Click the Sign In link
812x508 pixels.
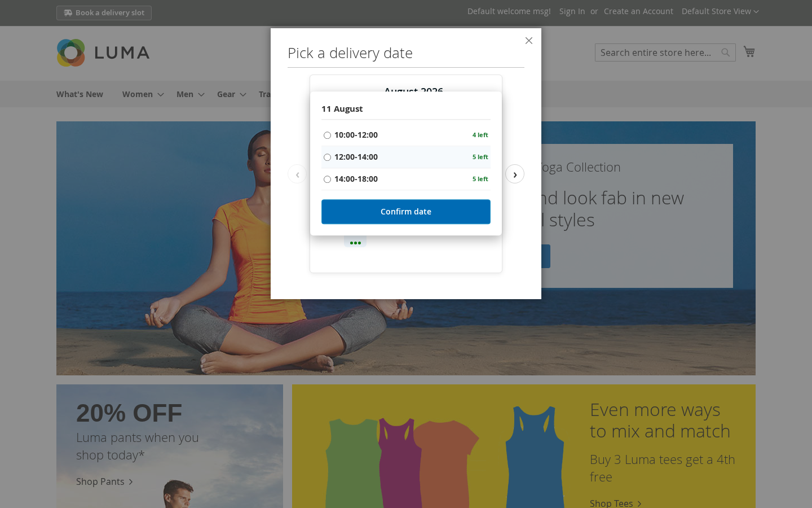(572, 11)
